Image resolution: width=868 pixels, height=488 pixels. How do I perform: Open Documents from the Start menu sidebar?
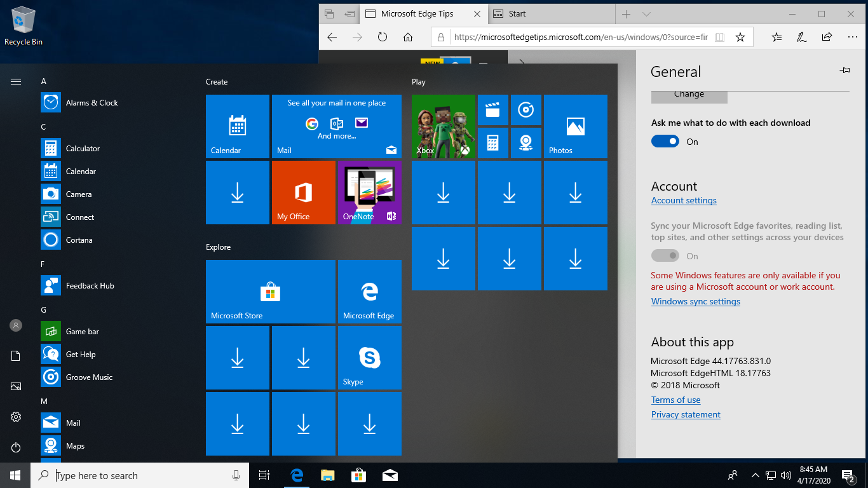point(16,356)
